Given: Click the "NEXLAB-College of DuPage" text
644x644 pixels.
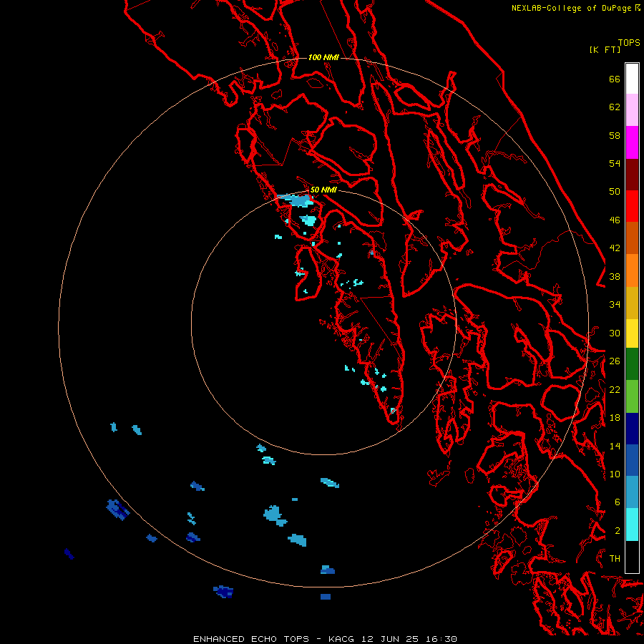Looking at the screenshot, I should (572, 8).
